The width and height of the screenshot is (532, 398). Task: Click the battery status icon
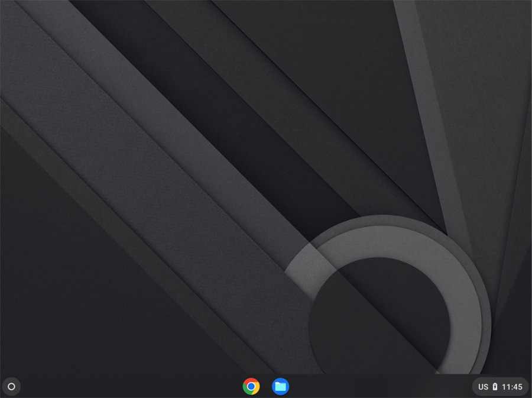pyautogui.click(x=495, y=386)
